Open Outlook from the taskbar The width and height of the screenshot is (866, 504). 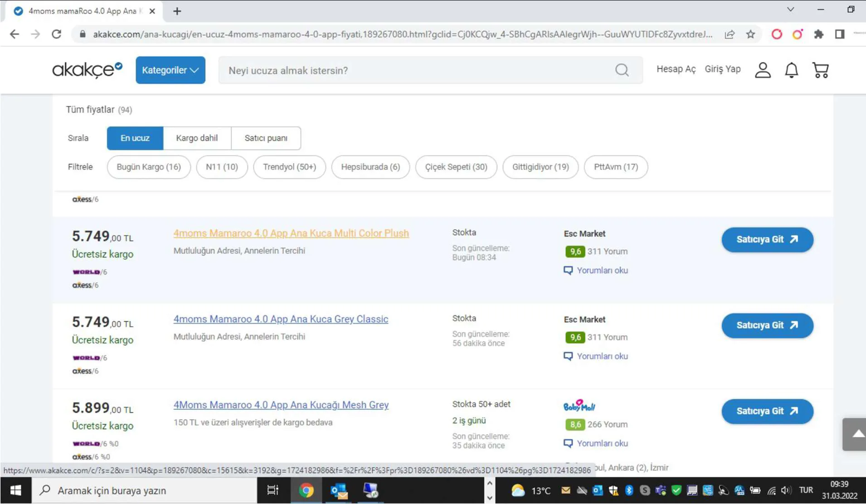(x=339, y=490)
